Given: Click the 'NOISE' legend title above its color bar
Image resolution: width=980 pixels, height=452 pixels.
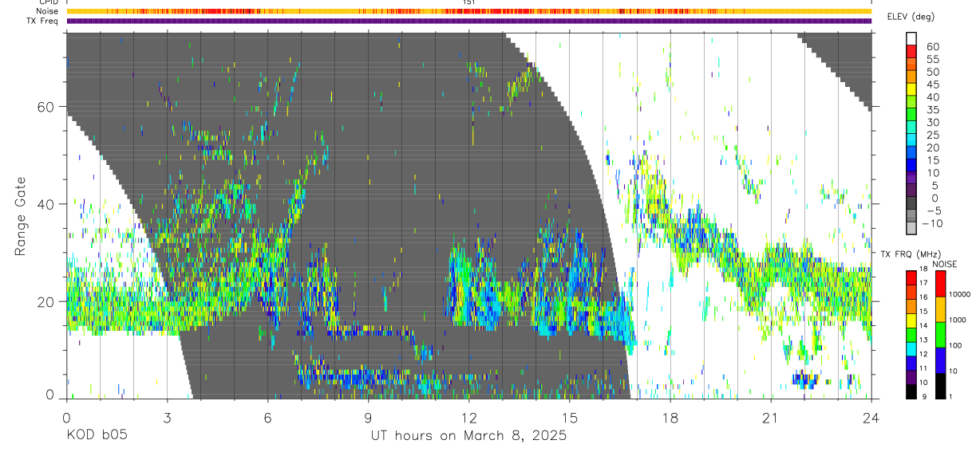Looking at the screenshot, I should point(944,264).
